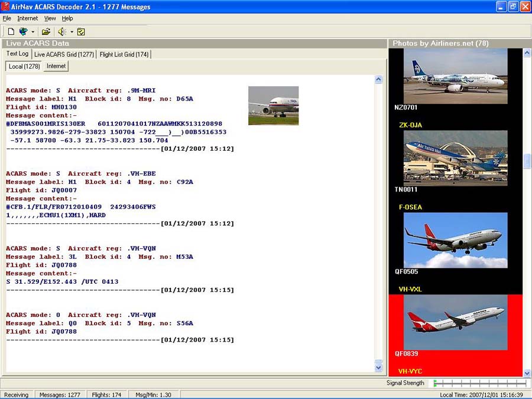Click message number S56A in the log

[x=184, y=323]
